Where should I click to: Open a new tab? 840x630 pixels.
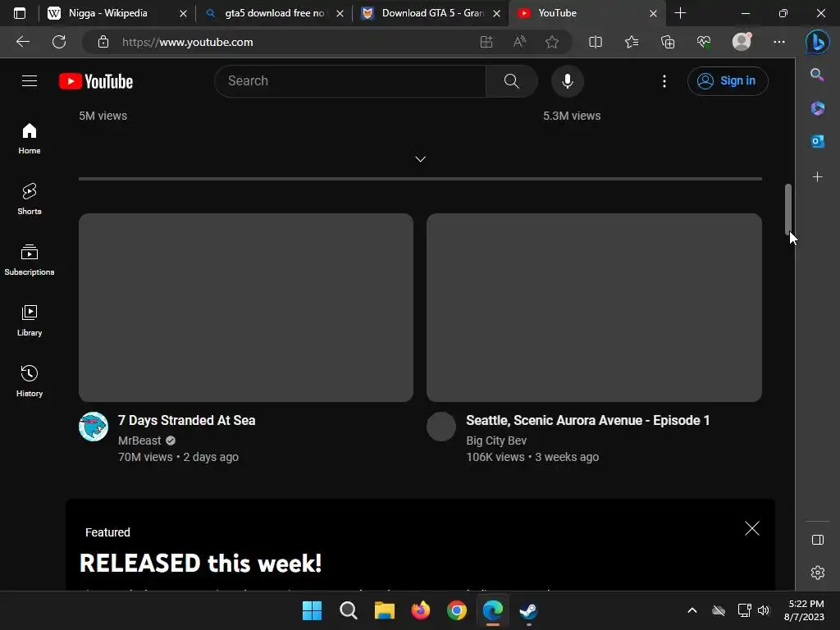tap(680, 13)
